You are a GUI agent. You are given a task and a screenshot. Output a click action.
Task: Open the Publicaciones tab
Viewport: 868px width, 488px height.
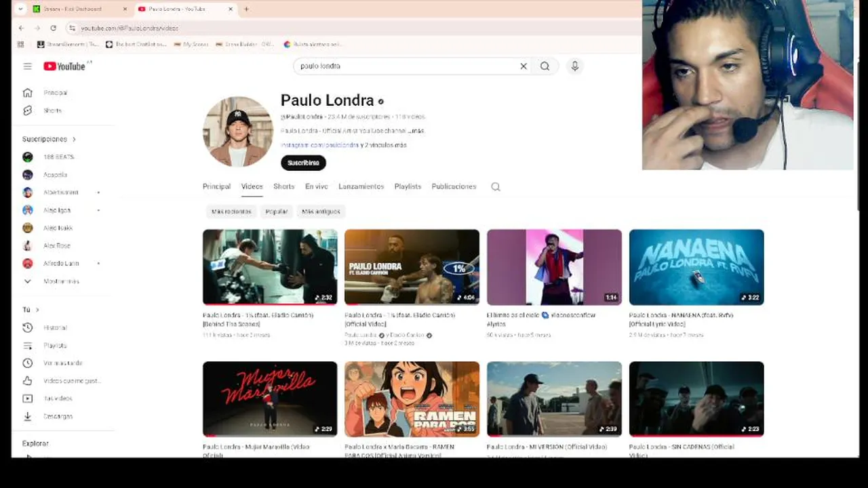tap(454, 186)
